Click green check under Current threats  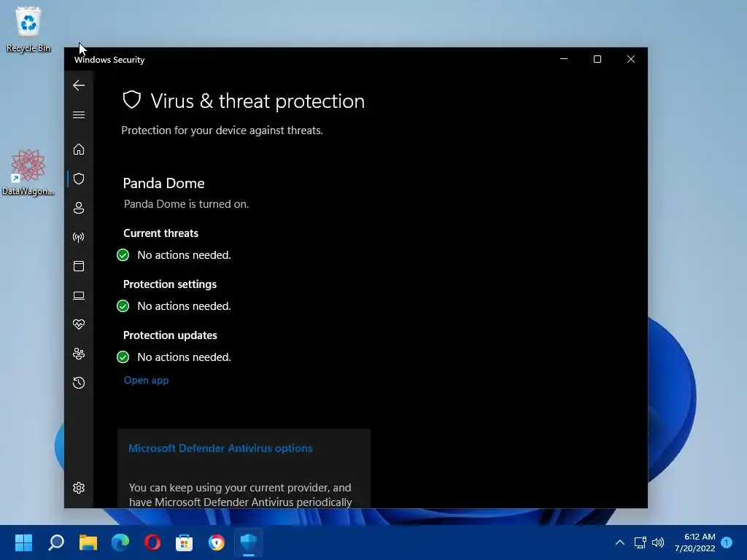click(x=123, y=255)
